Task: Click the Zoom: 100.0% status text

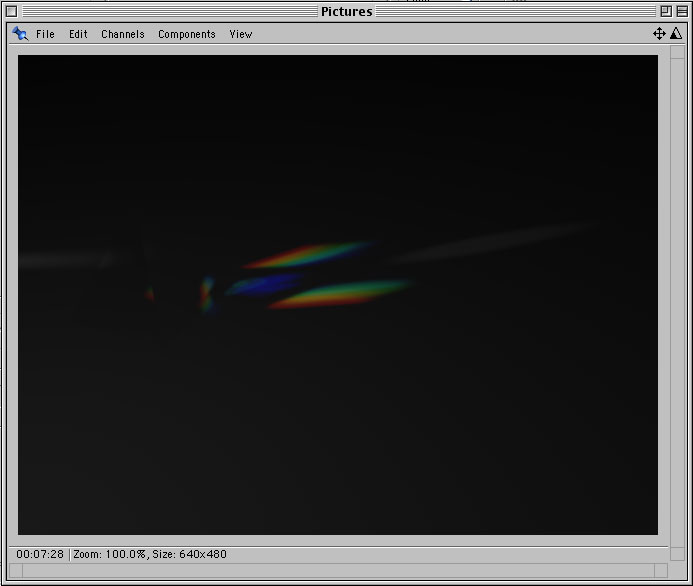Action: [x=110, y=554]
